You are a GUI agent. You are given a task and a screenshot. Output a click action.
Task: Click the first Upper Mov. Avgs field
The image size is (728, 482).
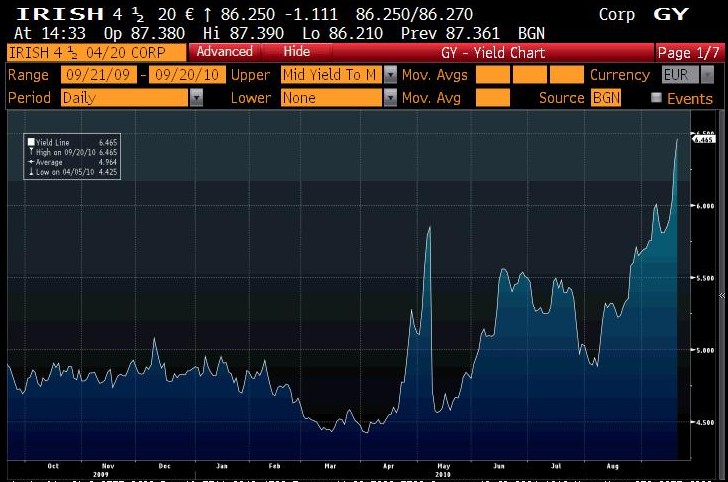[491, 75]
